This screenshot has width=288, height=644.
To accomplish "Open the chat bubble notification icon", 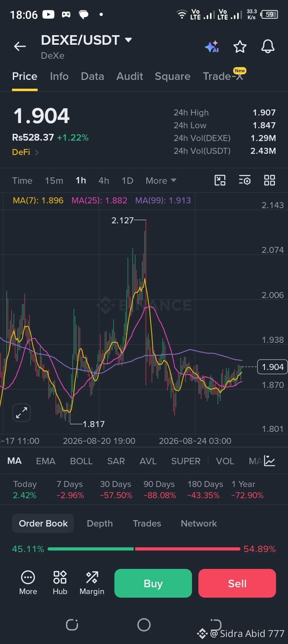I will pyautogui.click(x=84, y=15).
